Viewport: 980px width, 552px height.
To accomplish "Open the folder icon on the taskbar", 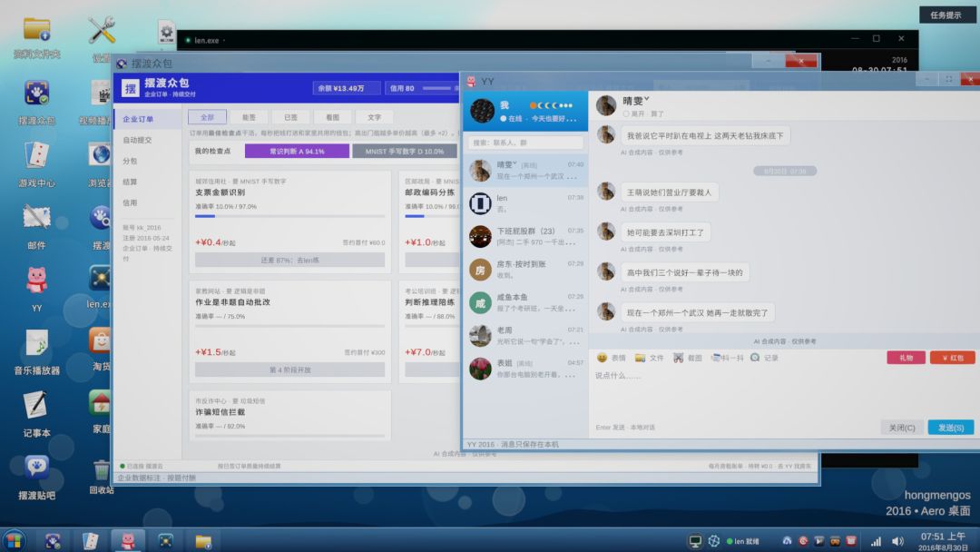I will click(203, 541).
